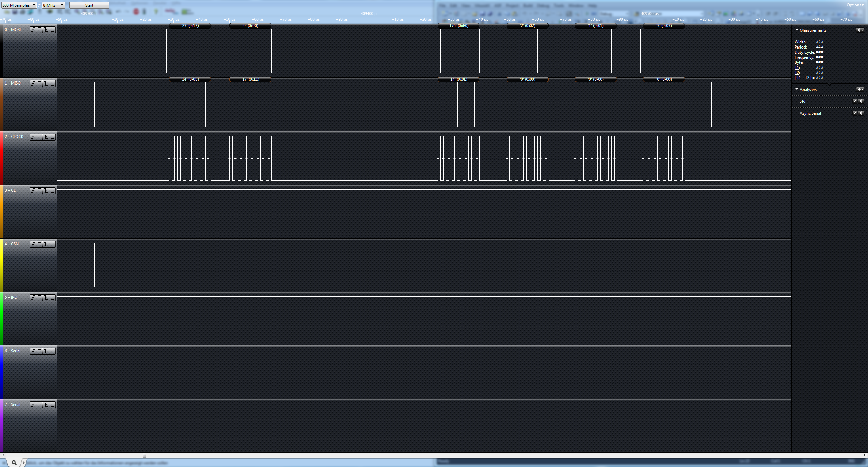Open SPI analyzer settings gear

tap(861, 101)
